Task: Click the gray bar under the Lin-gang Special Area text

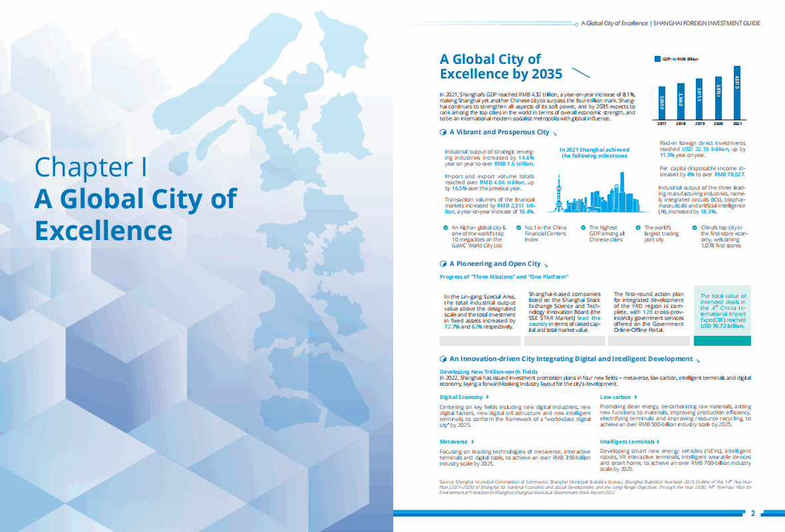Action: (x=480, y=341)
